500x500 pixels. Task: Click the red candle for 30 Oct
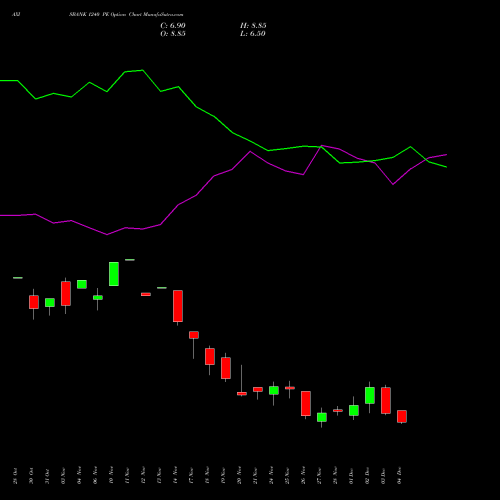pyautogui.click(x=34, y=302)
